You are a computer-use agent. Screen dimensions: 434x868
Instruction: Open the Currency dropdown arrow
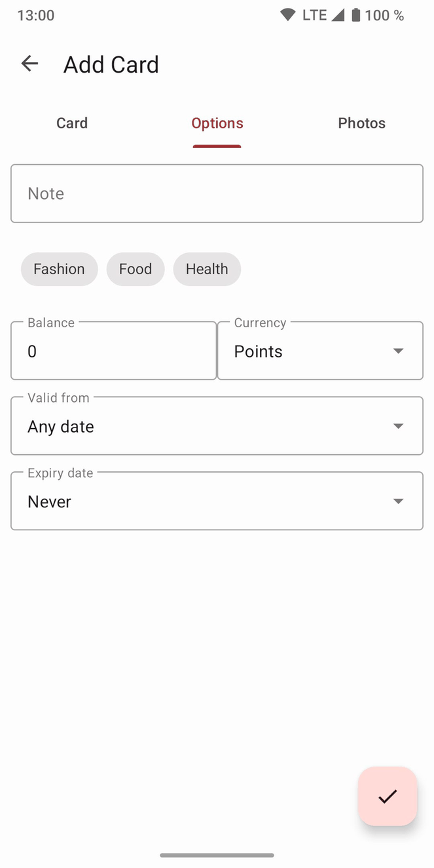(x=398, y=350)
